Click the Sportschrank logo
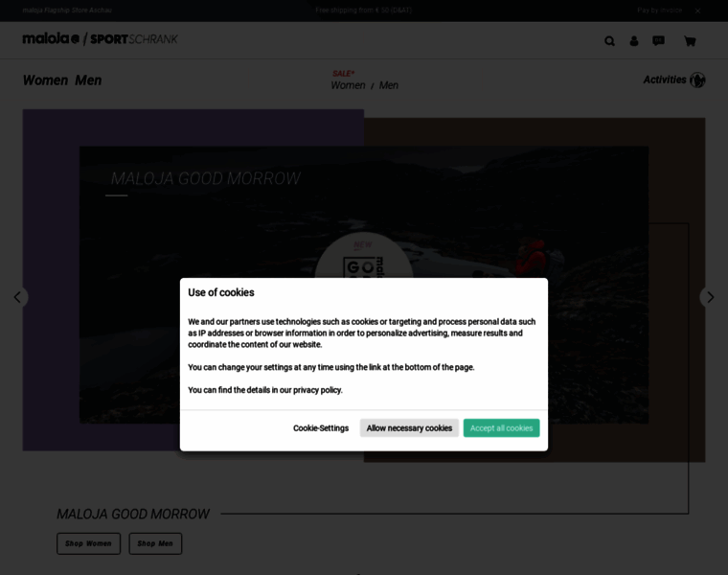Viewport: 728px width, 575px height. (x=134, y=39)
